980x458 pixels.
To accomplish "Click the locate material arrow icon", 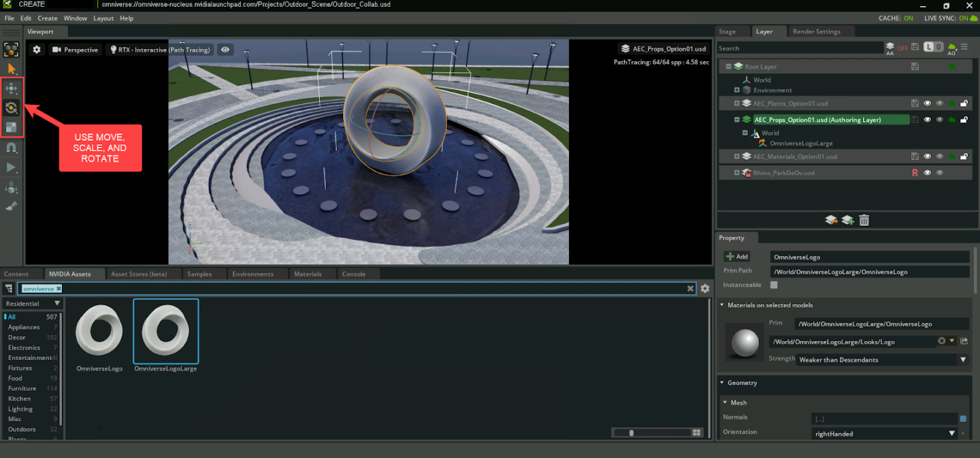I will click(964, 341).
